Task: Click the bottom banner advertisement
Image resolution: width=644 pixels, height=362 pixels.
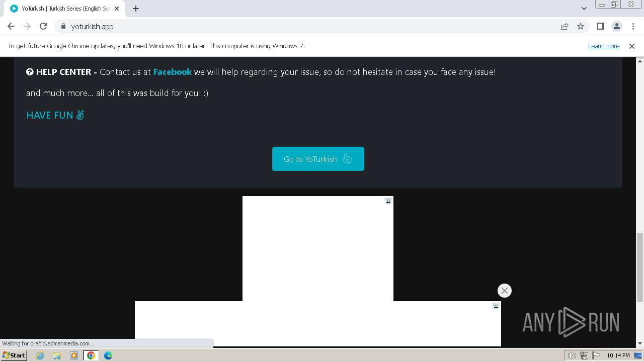Action: pyautogui.click(x=318, y=324)
